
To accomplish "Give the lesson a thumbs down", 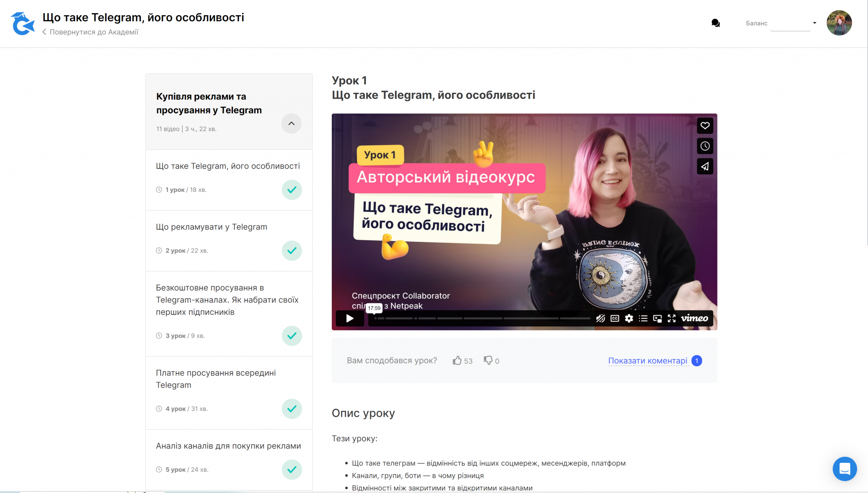I will point(488,360).
